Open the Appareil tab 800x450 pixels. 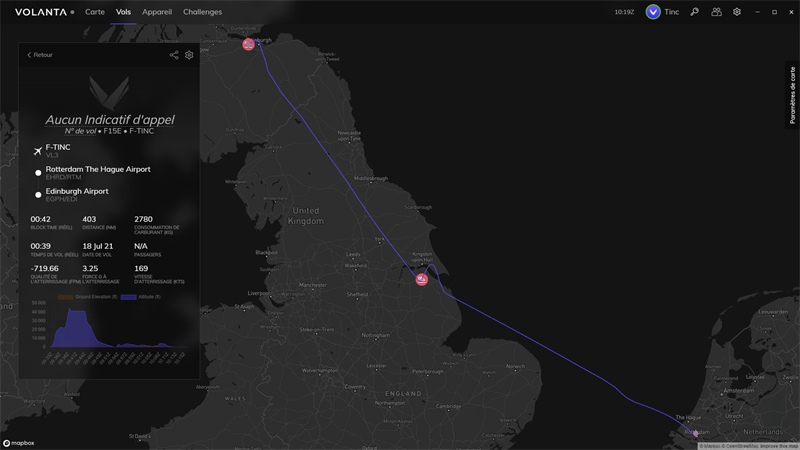tap(157, 12)
